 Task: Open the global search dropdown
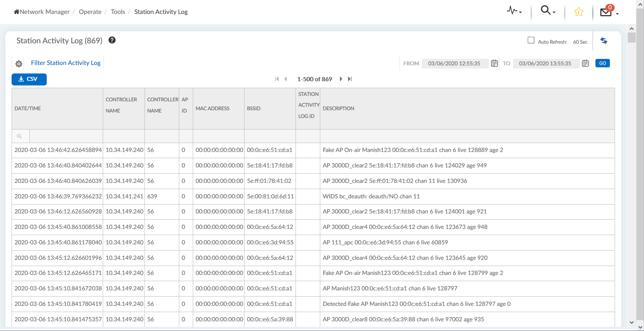[x=548, y=10]
